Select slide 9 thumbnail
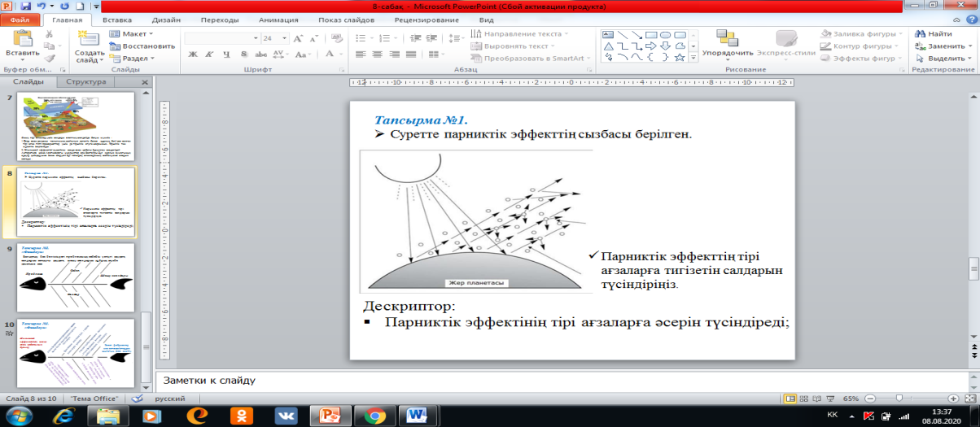The image size is (980, 427). pos(76,277)
